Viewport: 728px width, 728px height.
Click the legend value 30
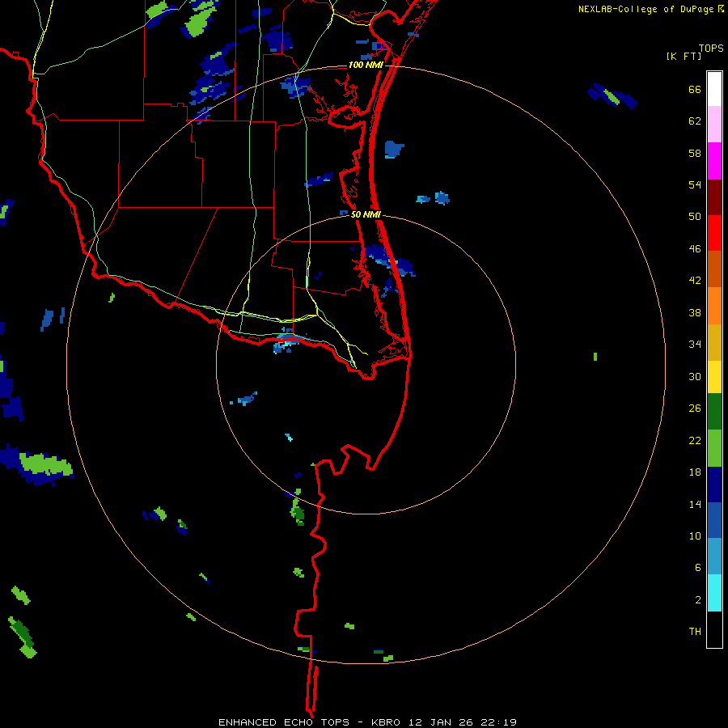coord(695,376)
